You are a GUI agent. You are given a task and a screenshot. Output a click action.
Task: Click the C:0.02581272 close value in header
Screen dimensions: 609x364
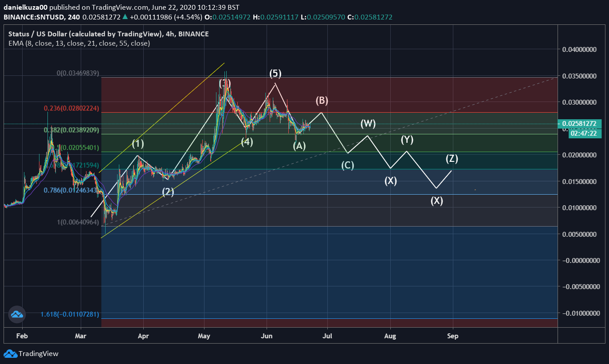click(369, 17)
